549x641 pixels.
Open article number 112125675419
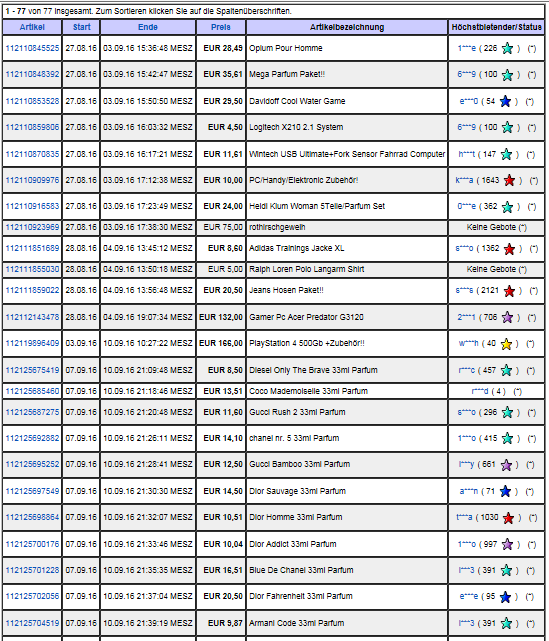pos(32,370)
